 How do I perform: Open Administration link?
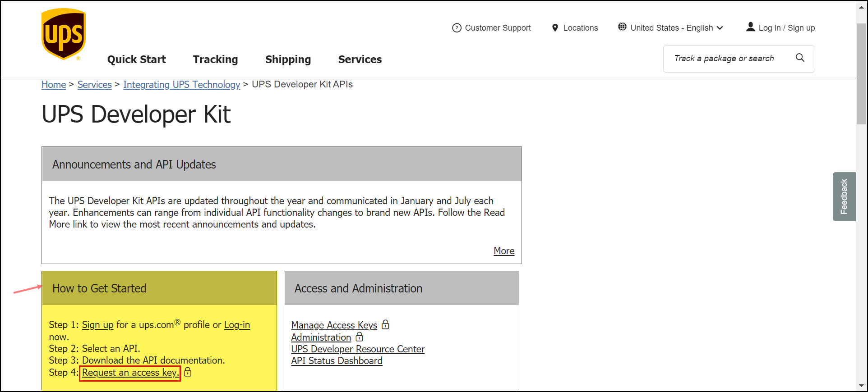click(321, 337)
